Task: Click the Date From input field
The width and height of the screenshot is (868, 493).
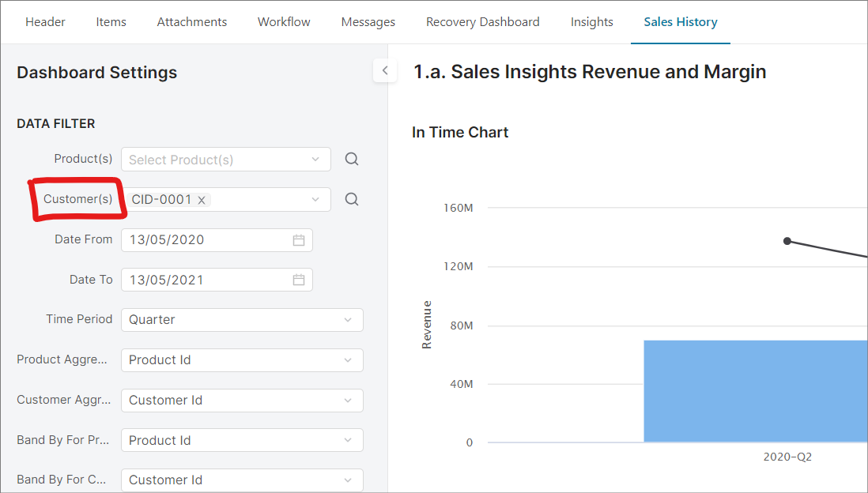Action: pyautogui.click(x=206, y=240)
